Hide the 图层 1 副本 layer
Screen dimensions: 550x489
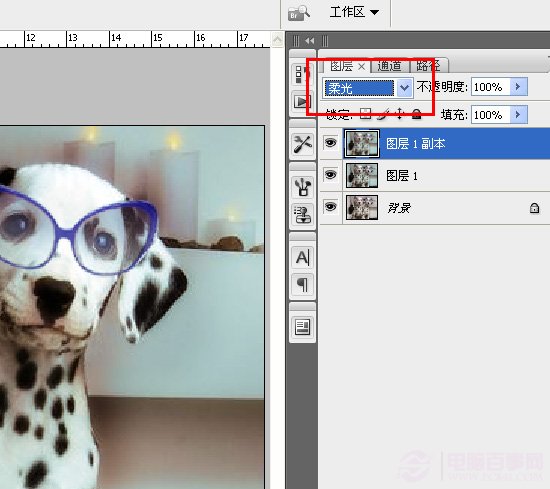point(330,143)
